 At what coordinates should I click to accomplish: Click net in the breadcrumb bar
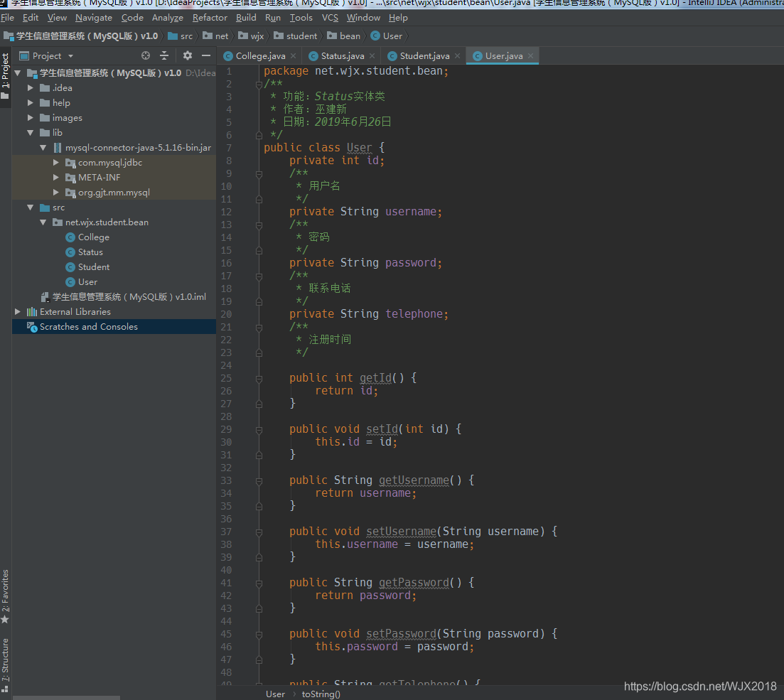[215, 36]
